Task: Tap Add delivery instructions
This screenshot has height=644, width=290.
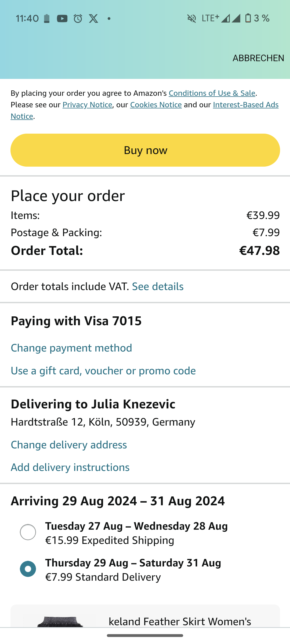Action: pyautogui.click(x=70, y=467)
